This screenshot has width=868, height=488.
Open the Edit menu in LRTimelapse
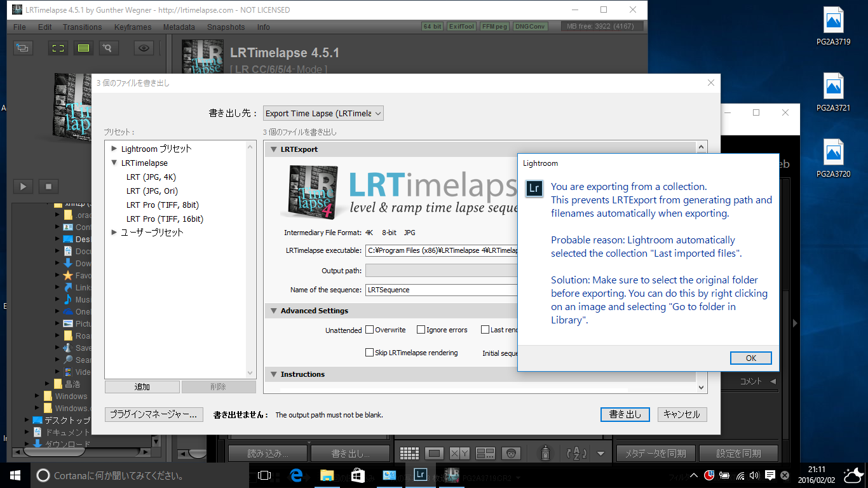coord(44,27)
